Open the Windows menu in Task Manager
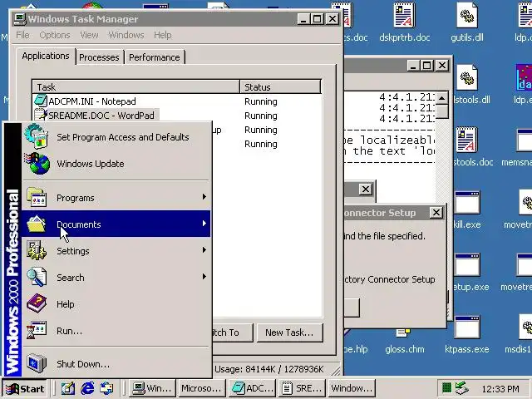 (x=126, y=35)
